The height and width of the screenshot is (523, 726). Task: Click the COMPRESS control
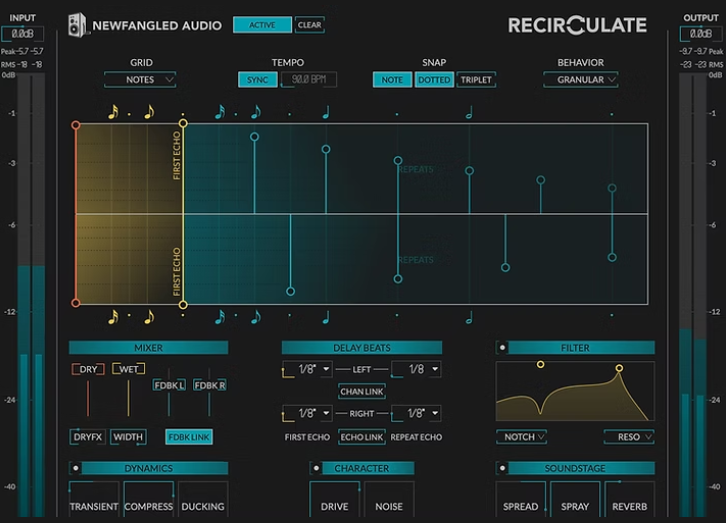[x=149, y=500]
